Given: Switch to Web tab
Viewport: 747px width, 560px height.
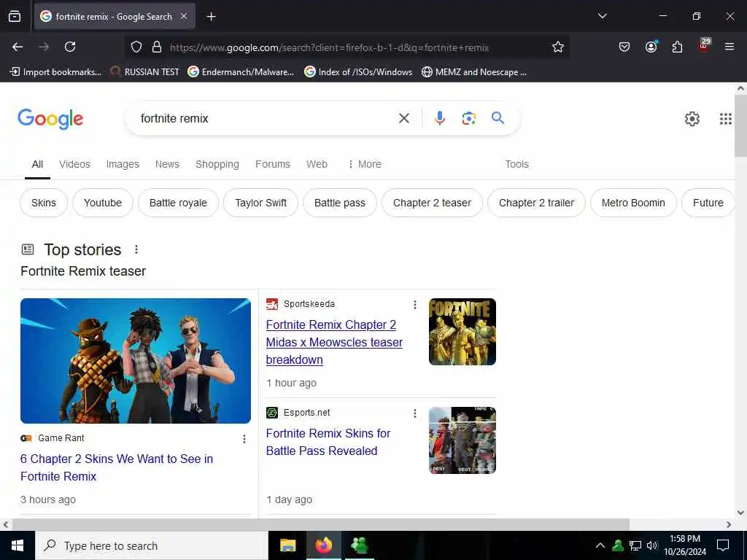Looking at the screenshot, I should 317,164.
